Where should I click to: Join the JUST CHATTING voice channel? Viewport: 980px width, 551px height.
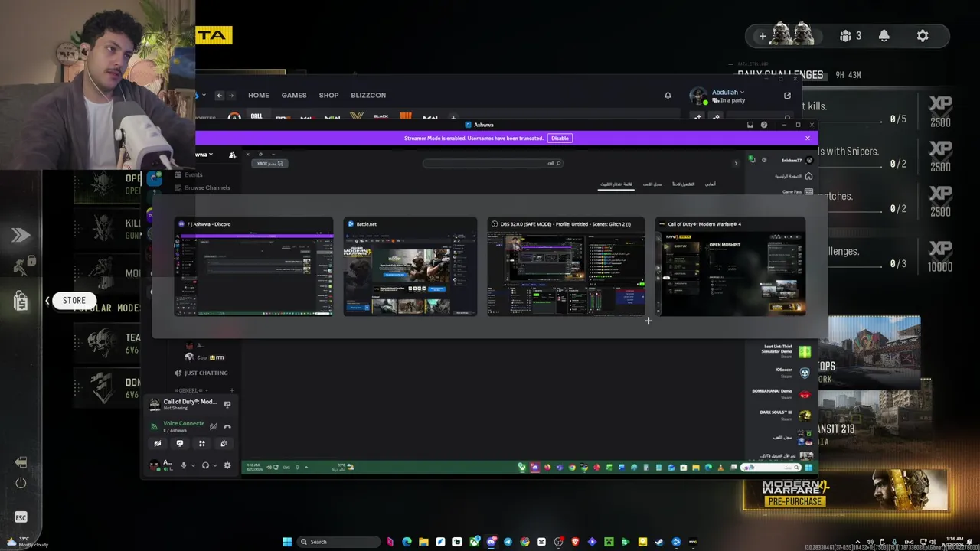201,373
